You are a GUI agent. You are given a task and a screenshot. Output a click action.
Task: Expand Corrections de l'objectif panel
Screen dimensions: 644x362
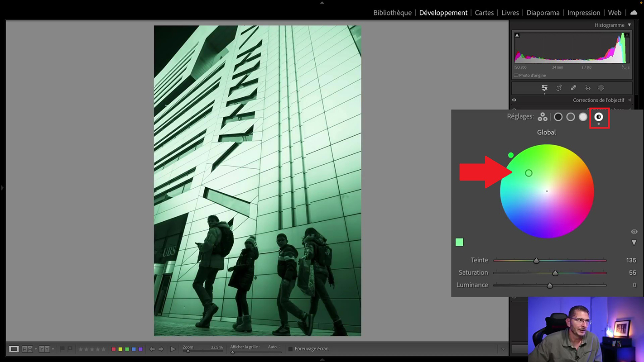630,100
